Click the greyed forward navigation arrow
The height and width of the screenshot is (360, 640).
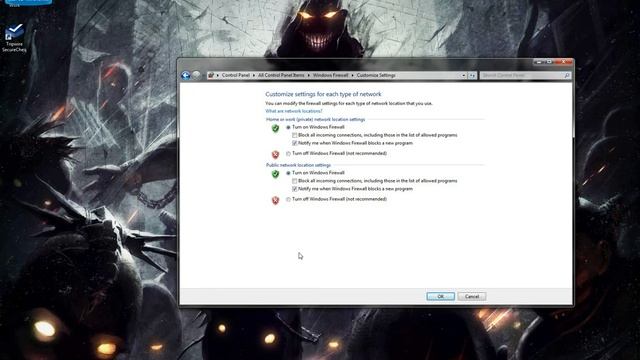pos(196,76)
